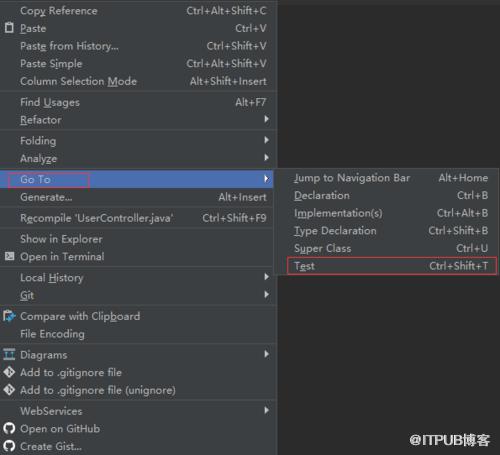
Task: Expand the Folding submenu arrow
Action: point(266,140)
